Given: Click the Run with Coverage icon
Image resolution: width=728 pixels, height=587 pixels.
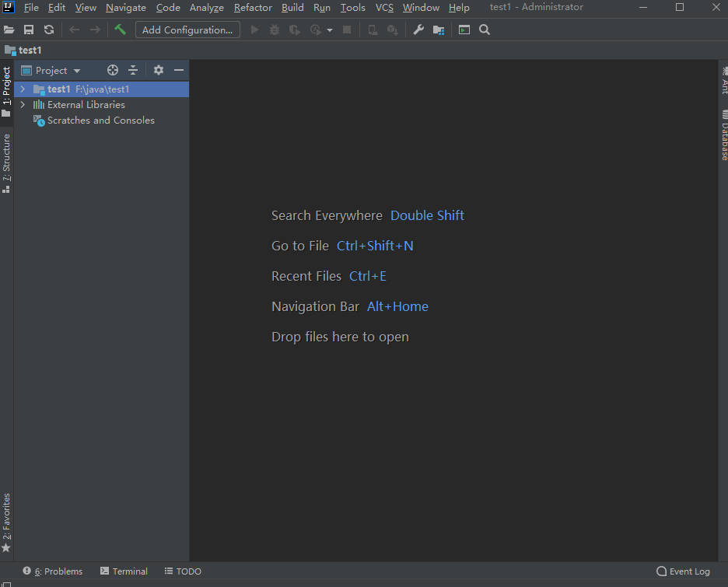Looking at the screenshot, I should tap(294, 30).
